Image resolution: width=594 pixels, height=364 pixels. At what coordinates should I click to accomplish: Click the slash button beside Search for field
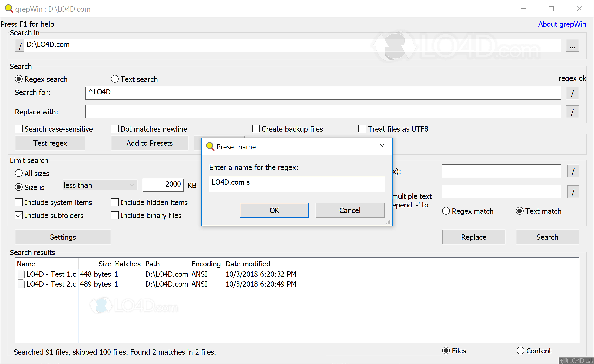point(572,93)
